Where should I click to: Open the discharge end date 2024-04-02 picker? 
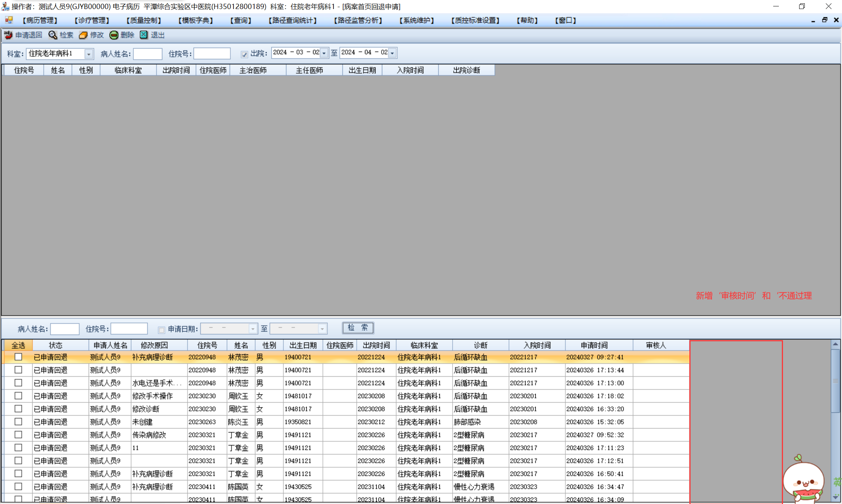392,53
